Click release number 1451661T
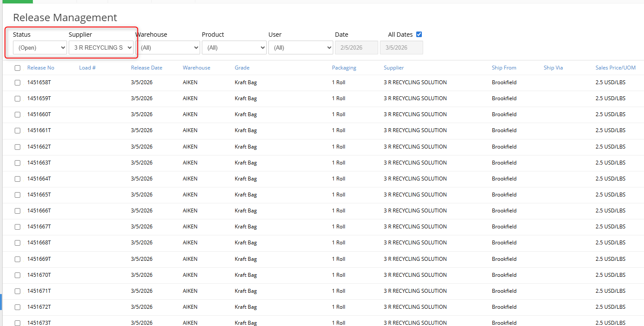Screen dimensions: 644x326 pyautogui.click(x=39, y=130)
